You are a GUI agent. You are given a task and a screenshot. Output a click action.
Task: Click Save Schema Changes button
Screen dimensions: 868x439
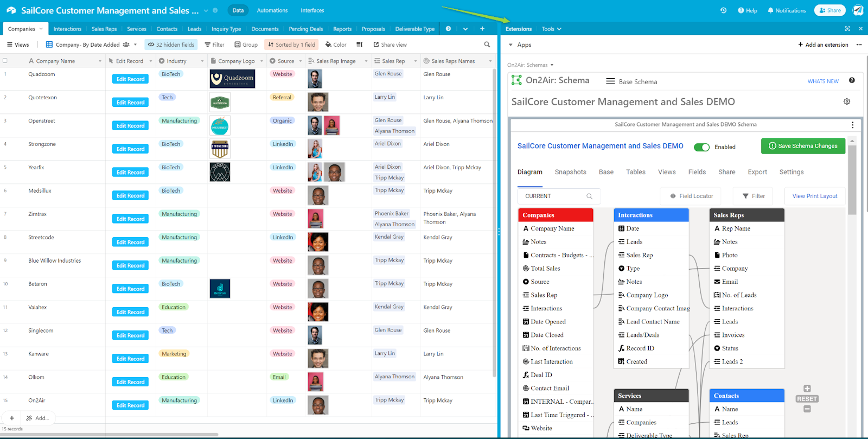tap(803, 146)
